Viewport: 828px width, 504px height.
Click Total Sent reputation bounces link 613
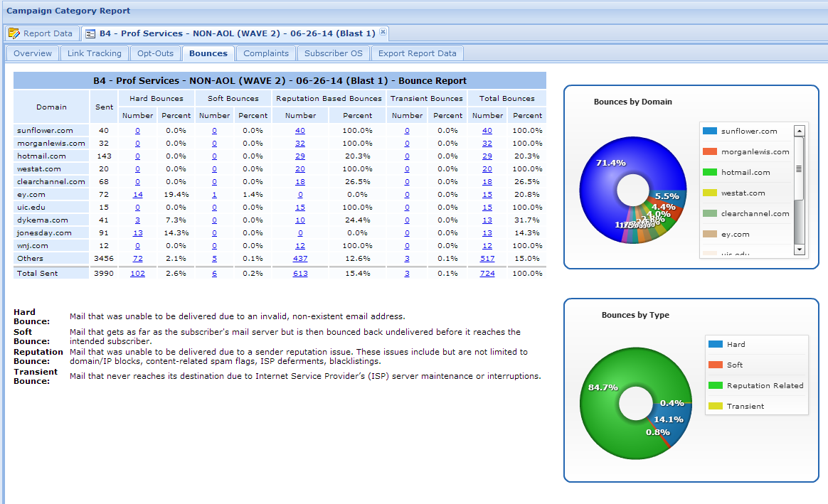pyautogui.click(x=300, y=274)
